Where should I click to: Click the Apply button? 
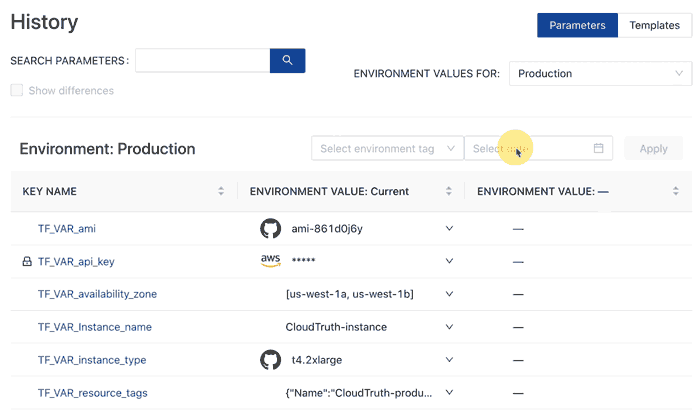(x=653, y=148)
